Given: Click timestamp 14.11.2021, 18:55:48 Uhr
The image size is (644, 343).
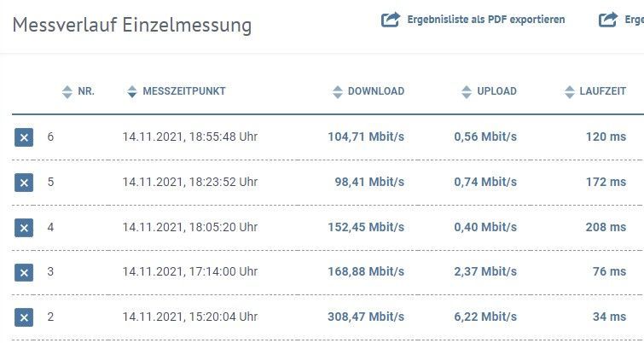Looking at the screenshot, I should (x=189, y=137).
